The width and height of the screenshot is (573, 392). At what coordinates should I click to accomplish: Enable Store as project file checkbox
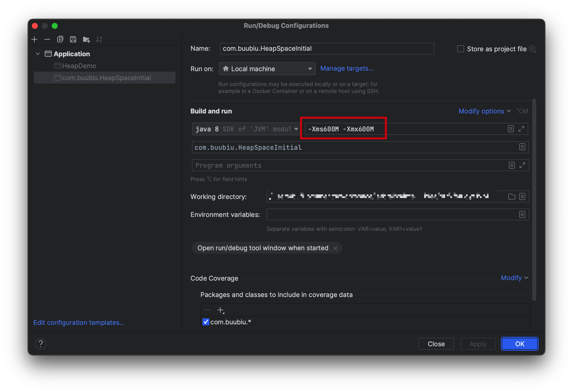[461, 49]
